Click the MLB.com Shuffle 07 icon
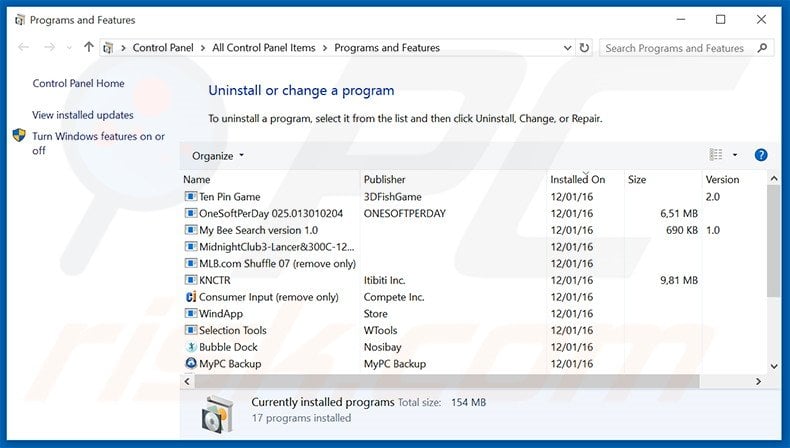Image resolution: width=790 pixels, height=448 pixels. coord(190,263)
